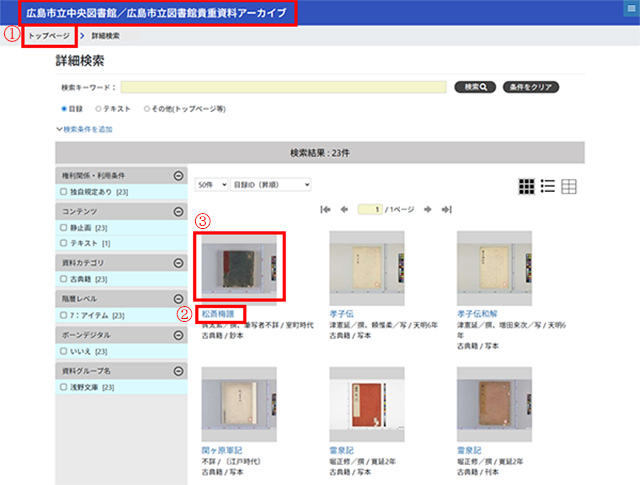Open the 孝子伝 book thumbnail
Screen dimensions: 640x485
click(x=367, y=268)
